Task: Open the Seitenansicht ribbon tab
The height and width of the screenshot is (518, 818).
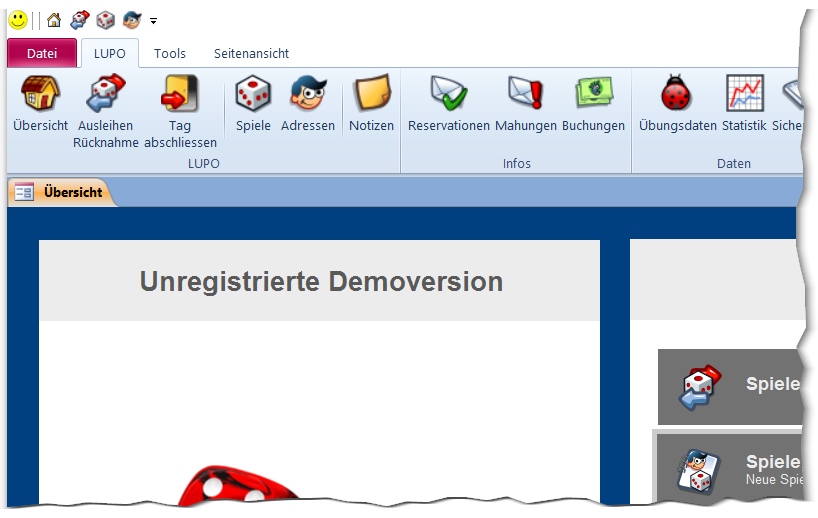Action: [x=251, y=53]
